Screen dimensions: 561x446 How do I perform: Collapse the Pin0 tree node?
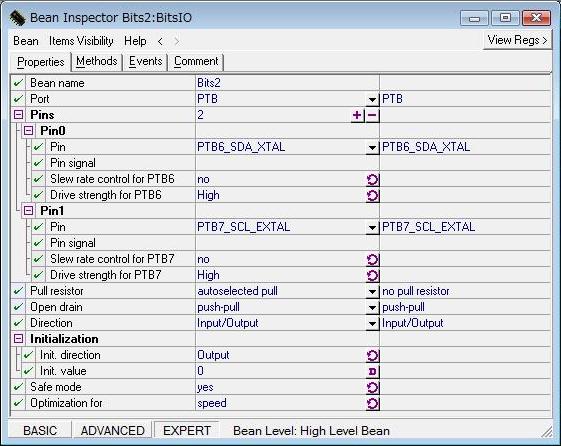[x=29, y=131]
